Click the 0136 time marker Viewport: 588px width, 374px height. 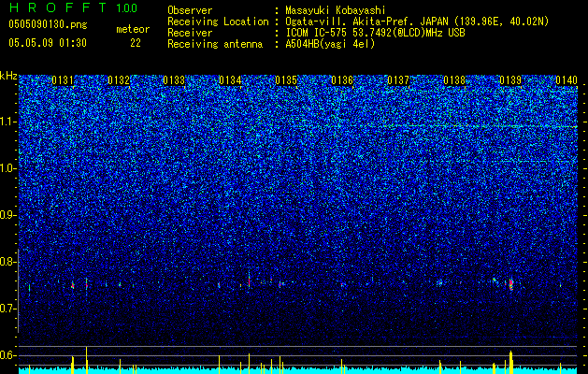tap(342, 80)
